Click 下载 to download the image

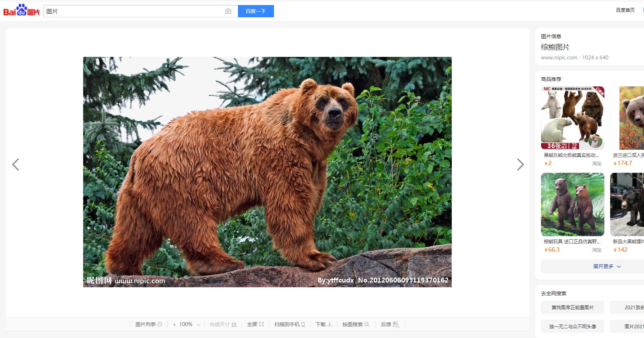324,324
